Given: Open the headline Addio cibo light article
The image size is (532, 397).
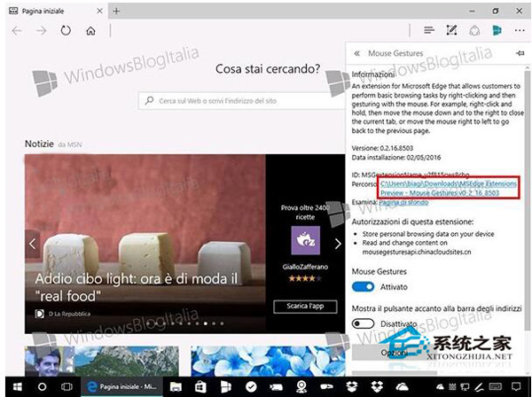Looking at the screenshot, I should [x=137, y=287].
